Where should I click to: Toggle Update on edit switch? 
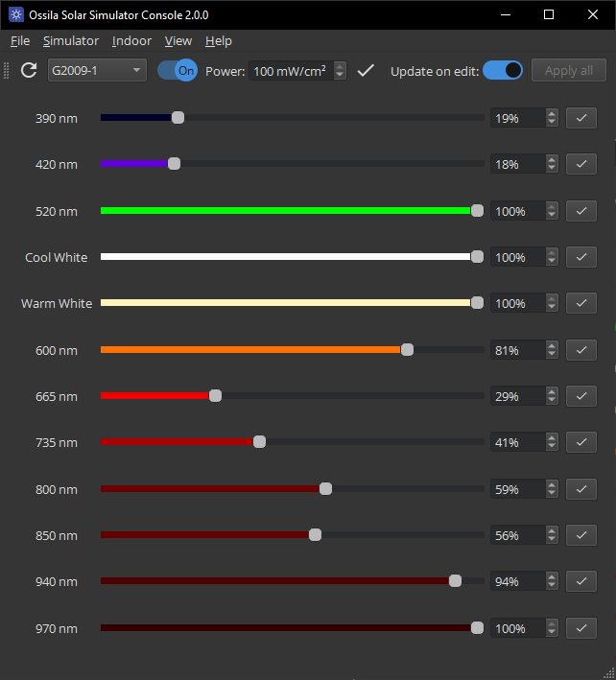tap(503, 70)
